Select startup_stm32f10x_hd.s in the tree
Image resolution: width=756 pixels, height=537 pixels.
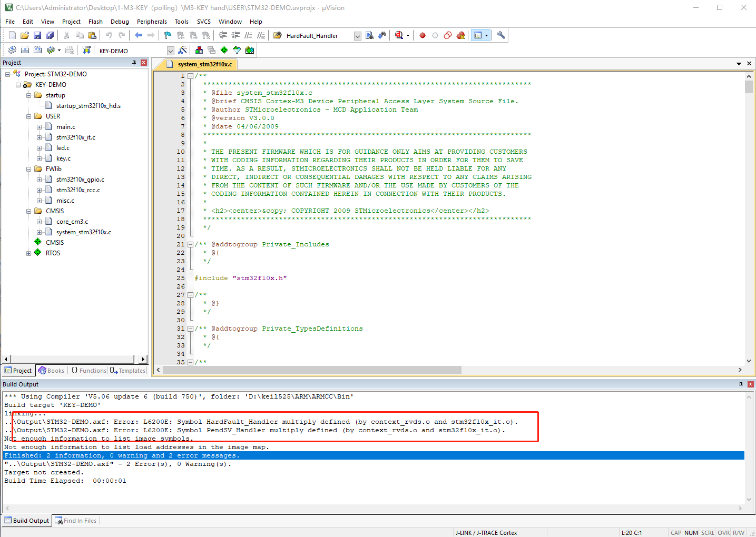pos(89,106)
